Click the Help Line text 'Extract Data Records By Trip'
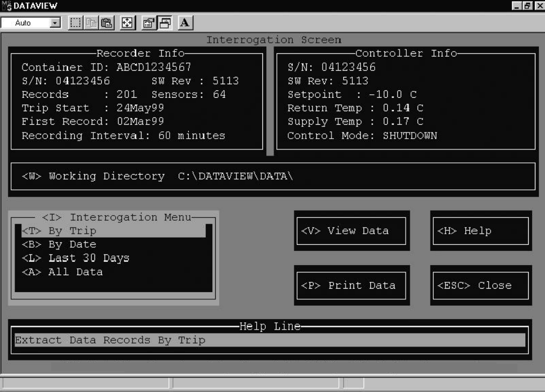The height and width of the screenshot is (392, 545). (110, 340)
